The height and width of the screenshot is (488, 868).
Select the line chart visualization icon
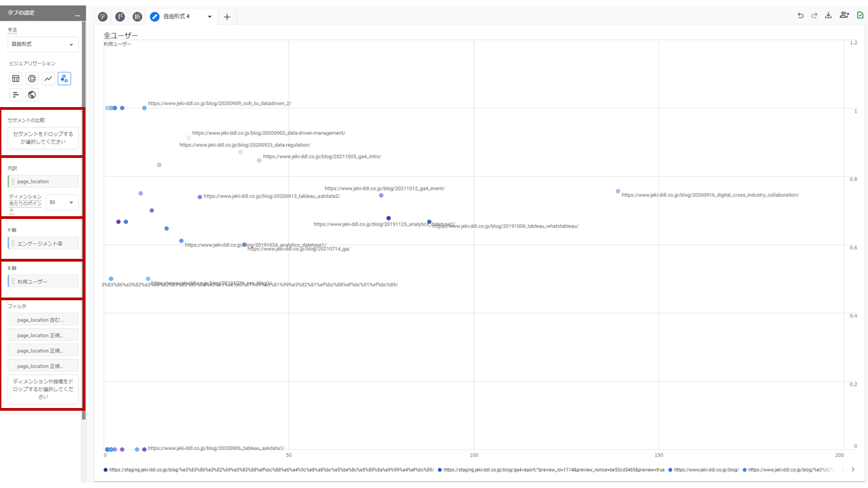48,79
